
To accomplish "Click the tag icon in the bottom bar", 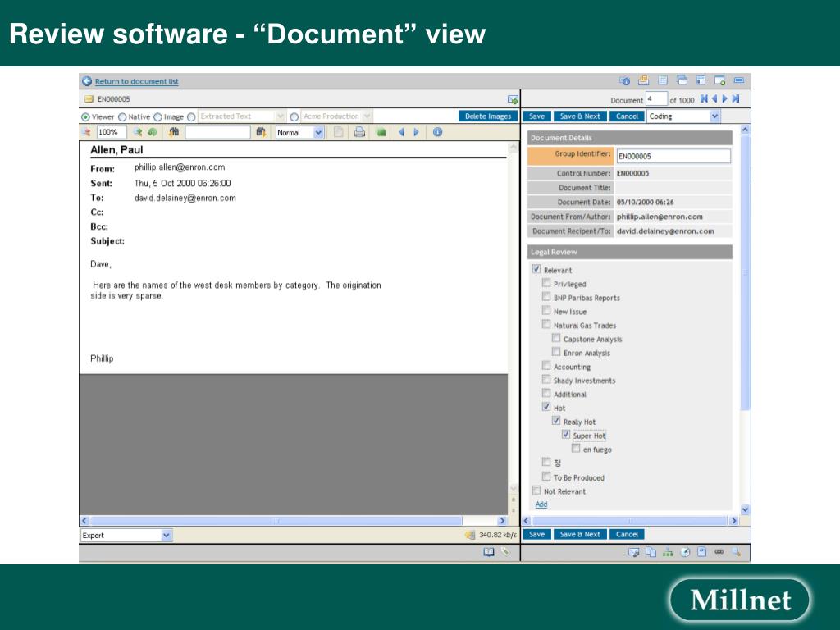I will [505, 552].
